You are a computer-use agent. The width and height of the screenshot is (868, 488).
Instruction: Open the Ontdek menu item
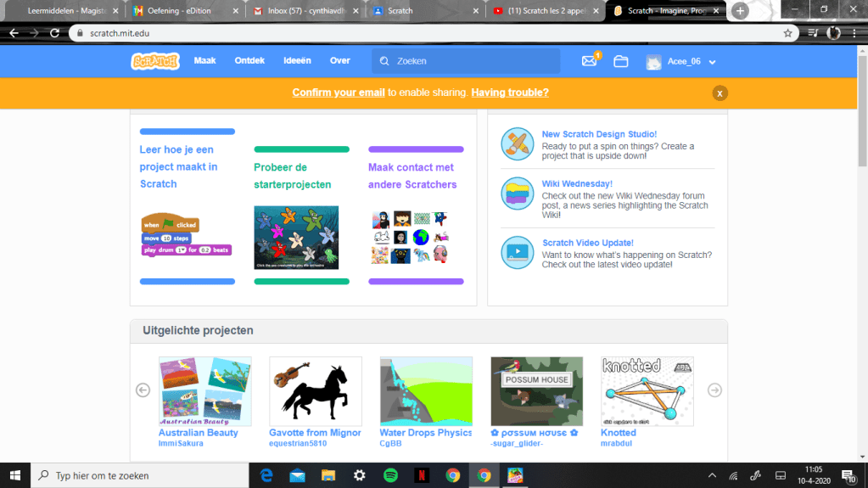click(x=249, y=61)
